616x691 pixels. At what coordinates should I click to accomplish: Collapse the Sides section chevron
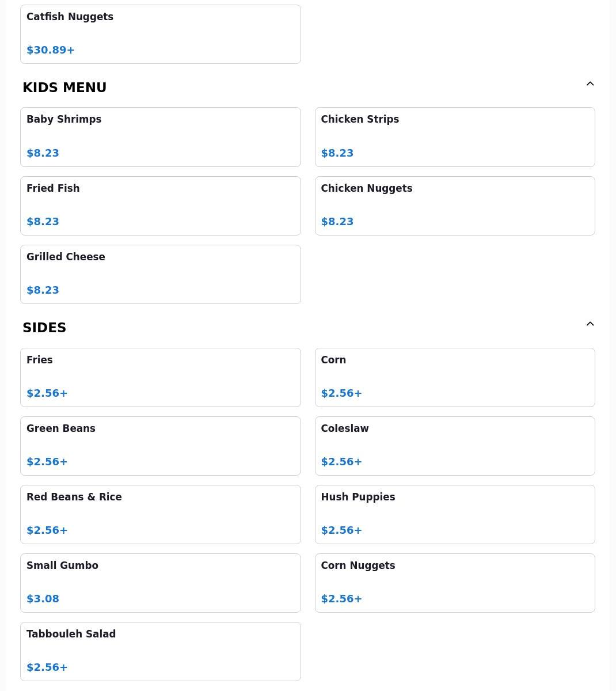[590, 324]
